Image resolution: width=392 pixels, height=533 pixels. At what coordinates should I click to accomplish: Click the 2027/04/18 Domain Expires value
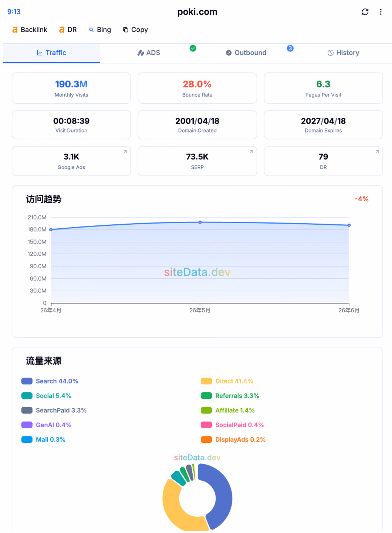coord(323,121)
